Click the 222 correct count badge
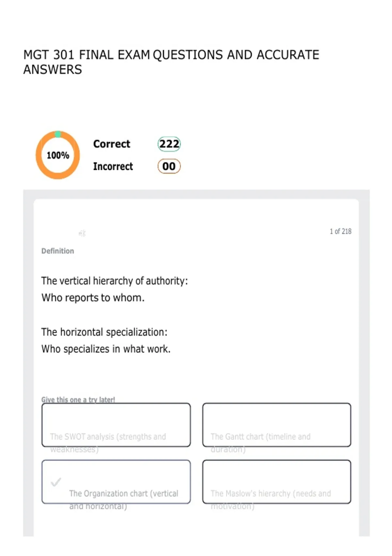Viewport: 392px width, 556px height. coord(169,144)
